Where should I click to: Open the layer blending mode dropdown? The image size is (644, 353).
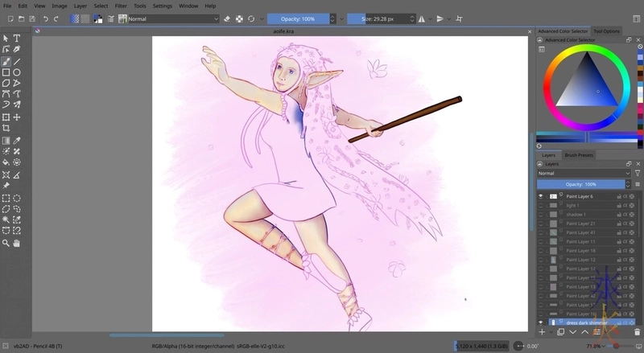584,173
